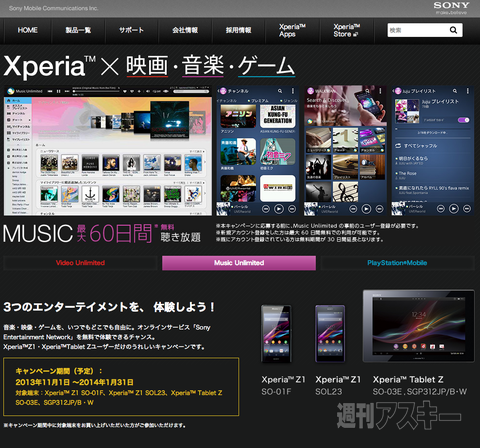This screenshot has height=448, width=480.
Task: Select the 初音ミク channel tile
Action: [x=278, y=152]
